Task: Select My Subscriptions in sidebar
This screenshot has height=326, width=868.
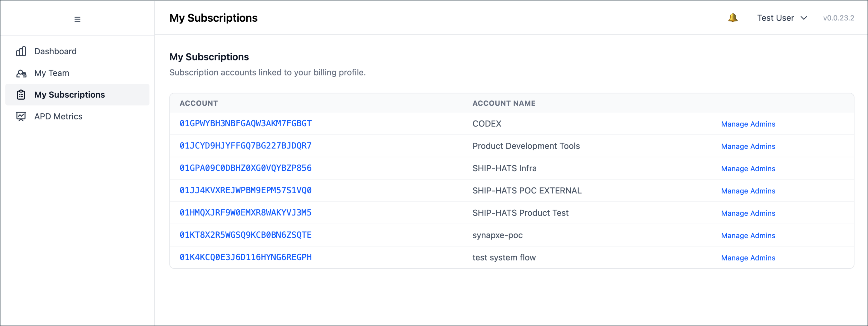Action: [x=77, y=95]
